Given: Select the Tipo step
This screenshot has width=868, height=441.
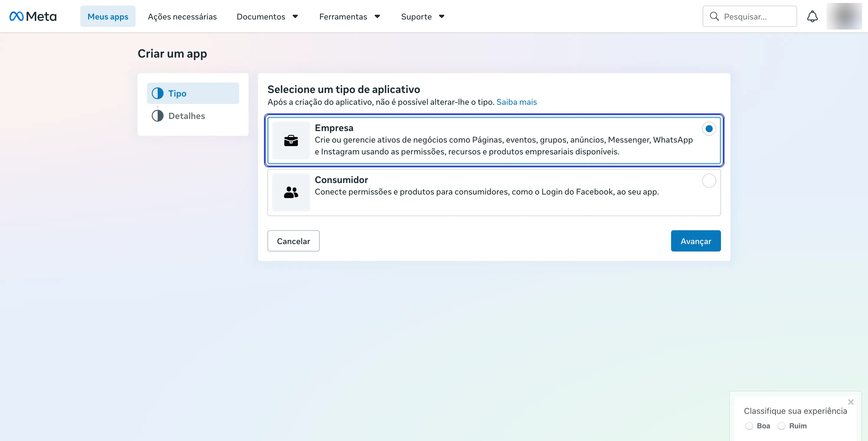Looking at the screenshot, I should pos(193,93).
